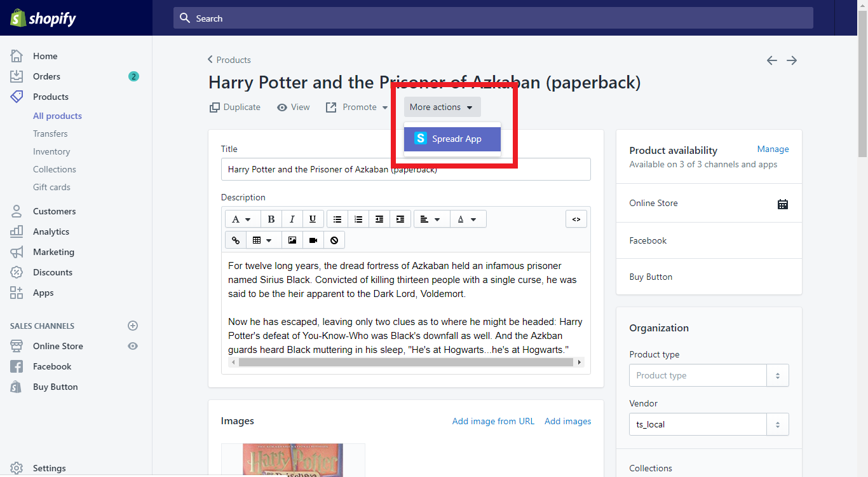868x477 pixels.
Task: Open the Vendor ts_local combo box
Action: coord(709,424)
